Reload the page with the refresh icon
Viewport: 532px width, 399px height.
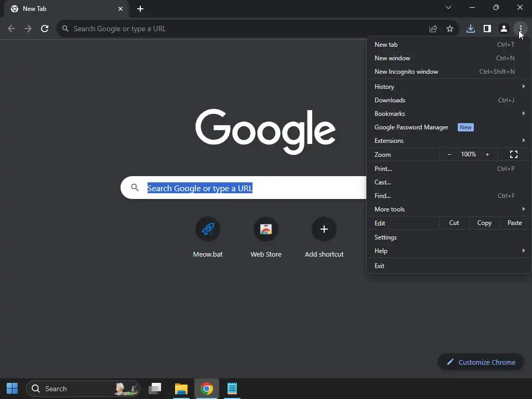45,29
